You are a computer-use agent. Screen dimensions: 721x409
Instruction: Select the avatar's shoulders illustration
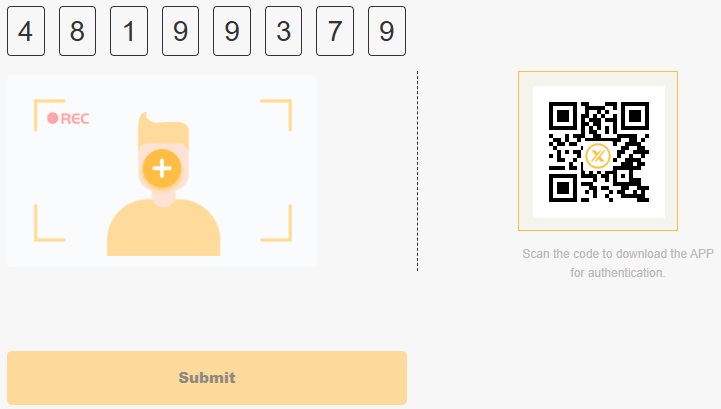(164, 227)
